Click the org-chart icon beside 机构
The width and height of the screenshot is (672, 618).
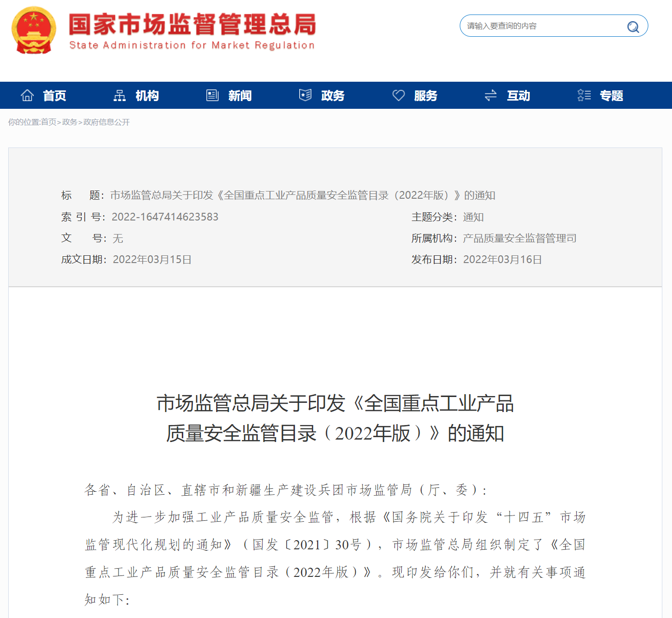(119, 96)
